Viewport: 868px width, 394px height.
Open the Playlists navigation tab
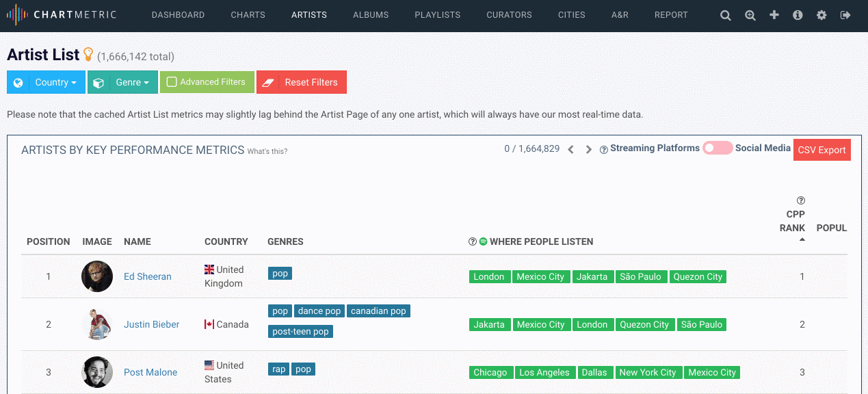pyautogui.click(x=437, y=15)
